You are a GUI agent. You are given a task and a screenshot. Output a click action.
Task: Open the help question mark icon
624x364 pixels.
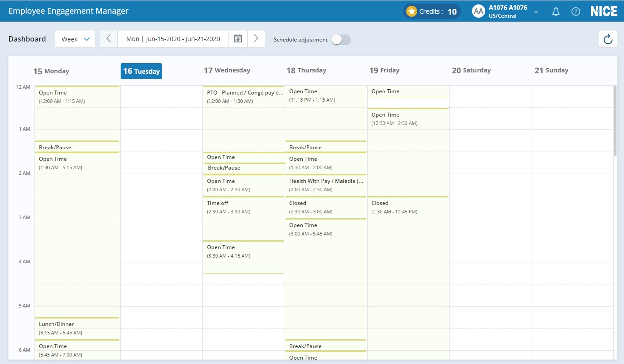click(575, 12)
